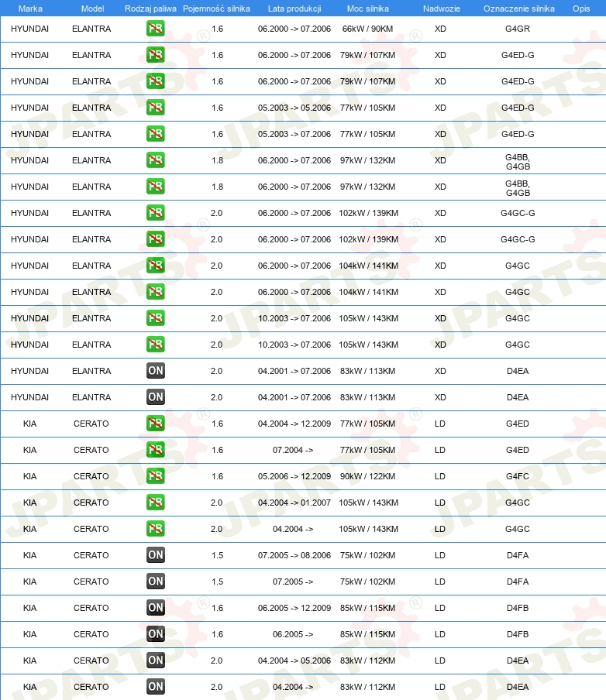The width and height of the screenshot is (606, 700).
Task: Select the 04.2004 -> 12.2009 production years cell
Action: [x=294, y=424]
